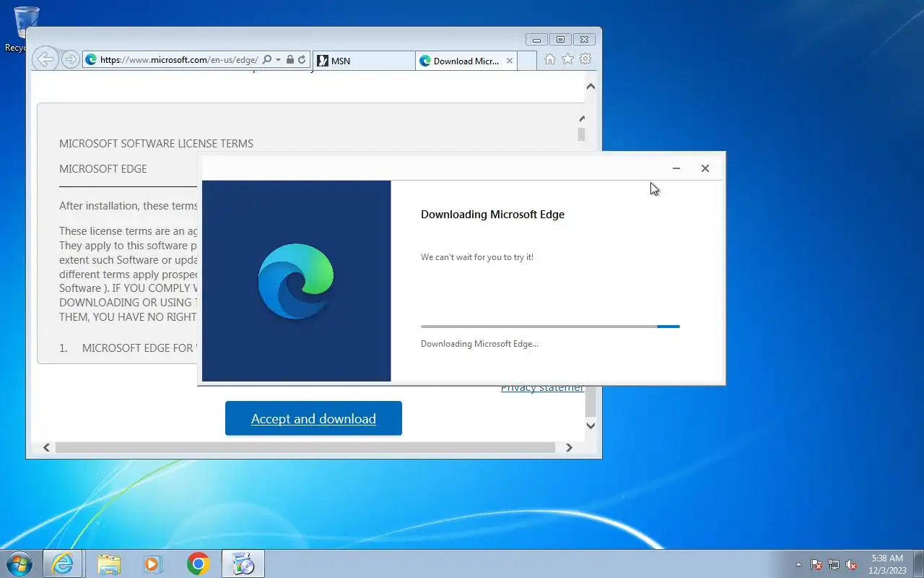The image size is (924, 578).
Task: Click Downloading Microsoft Edge heading
Action: coord(492,215)
